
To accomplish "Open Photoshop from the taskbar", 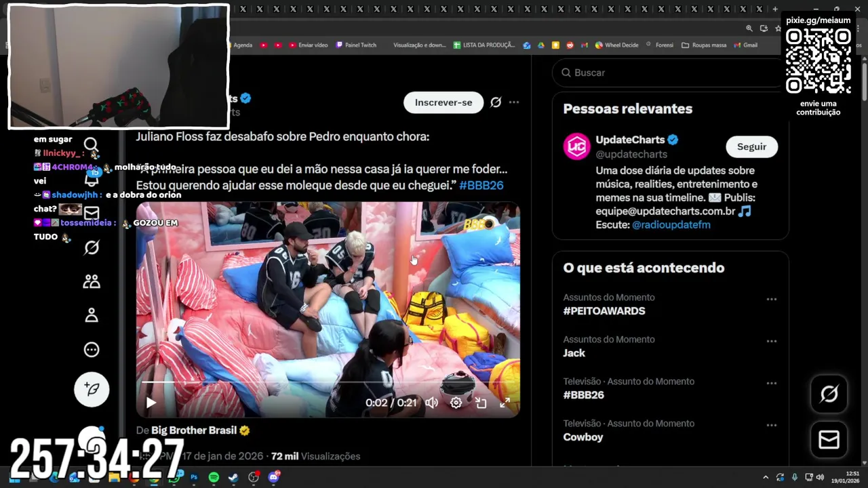I will pyautogui.click(x=194, y=477).
